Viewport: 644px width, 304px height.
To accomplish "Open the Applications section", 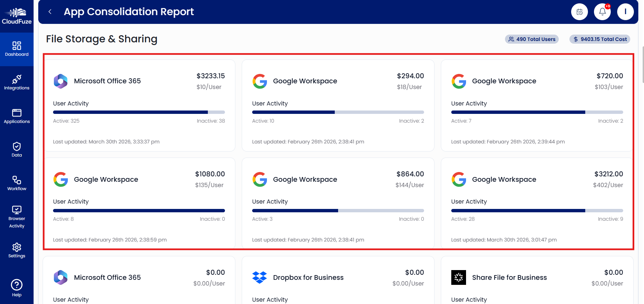I will coord(17,116).
